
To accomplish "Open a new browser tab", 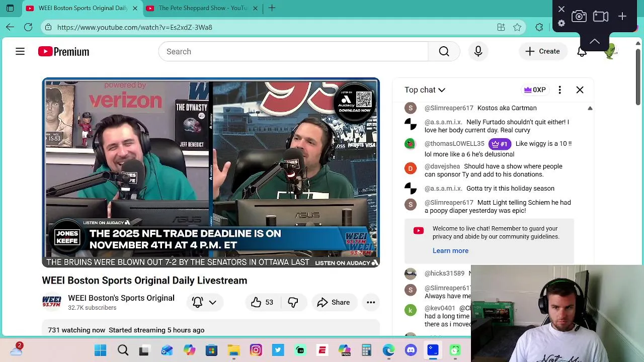I will tap(272, 8).
